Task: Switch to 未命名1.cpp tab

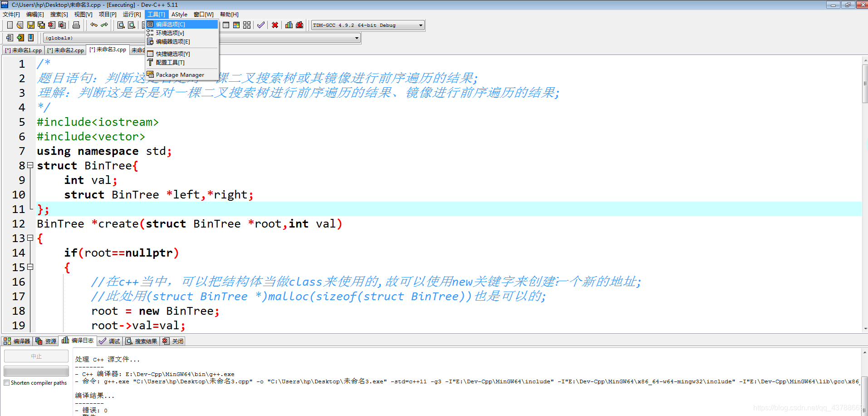Action: [24, 50]
